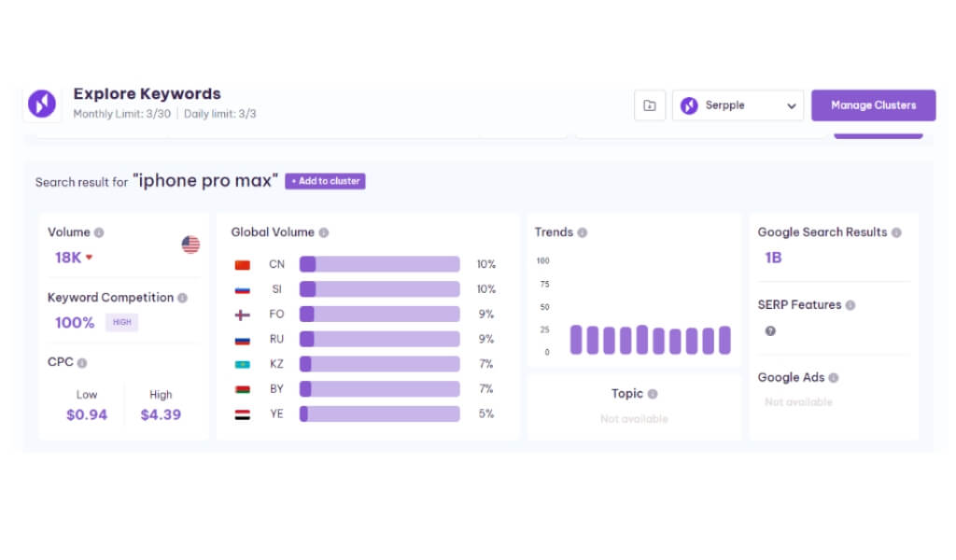This screenshot has width=956, height=560.
Task: Click the 100% keyword competition value
Action: pyautogui.click(x=75, y=322)
